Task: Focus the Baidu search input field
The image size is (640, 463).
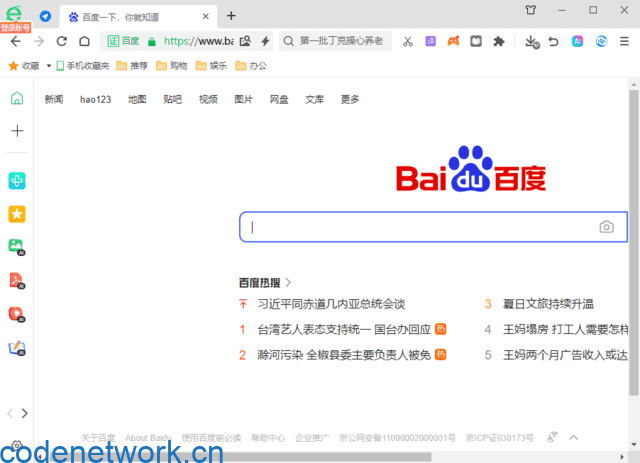Action: click(420, 227)
